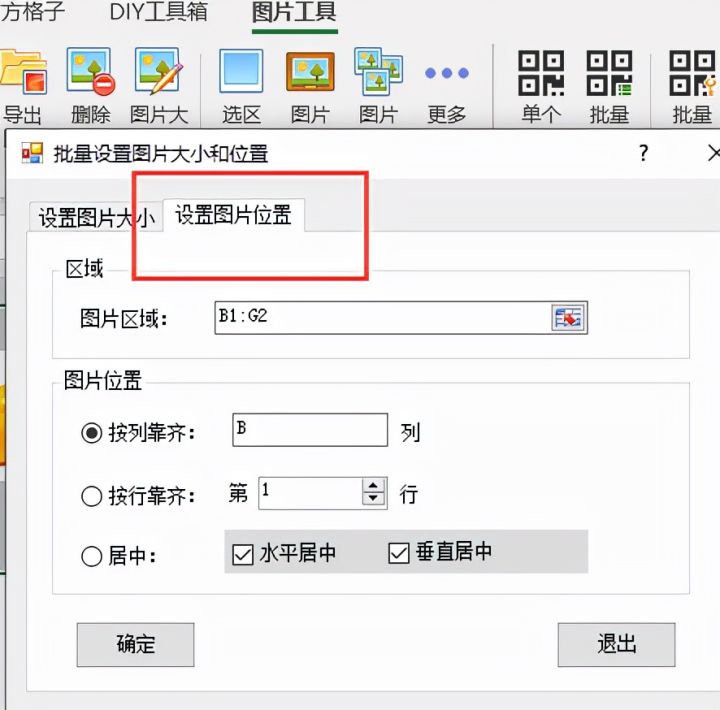Select the 按行靠齐 radio button
Screen dimensions: 720x710
[x=91, y=496]
